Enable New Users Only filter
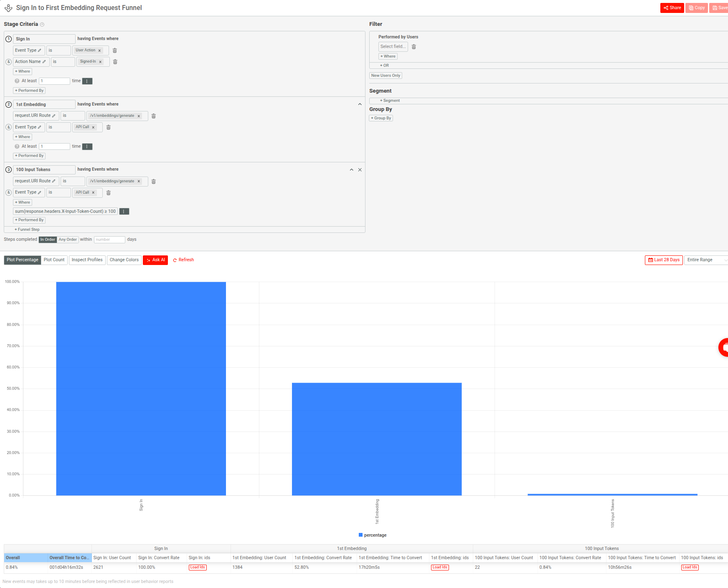Image resolution: width=728 pixels, height=588 pixels. pyautogui.click(x=385, y=75)
